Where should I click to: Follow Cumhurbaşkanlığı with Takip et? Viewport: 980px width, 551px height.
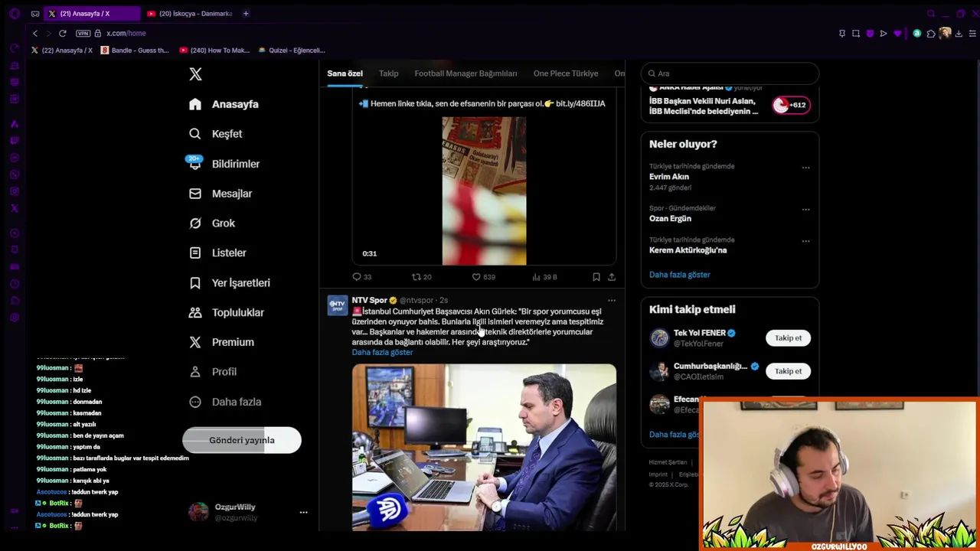[788, 371]
